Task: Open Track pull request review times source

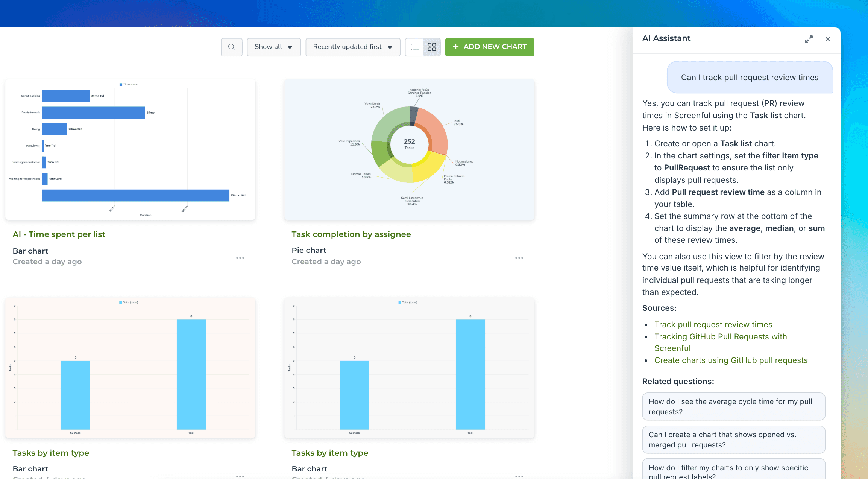Action: click(713, 324)
